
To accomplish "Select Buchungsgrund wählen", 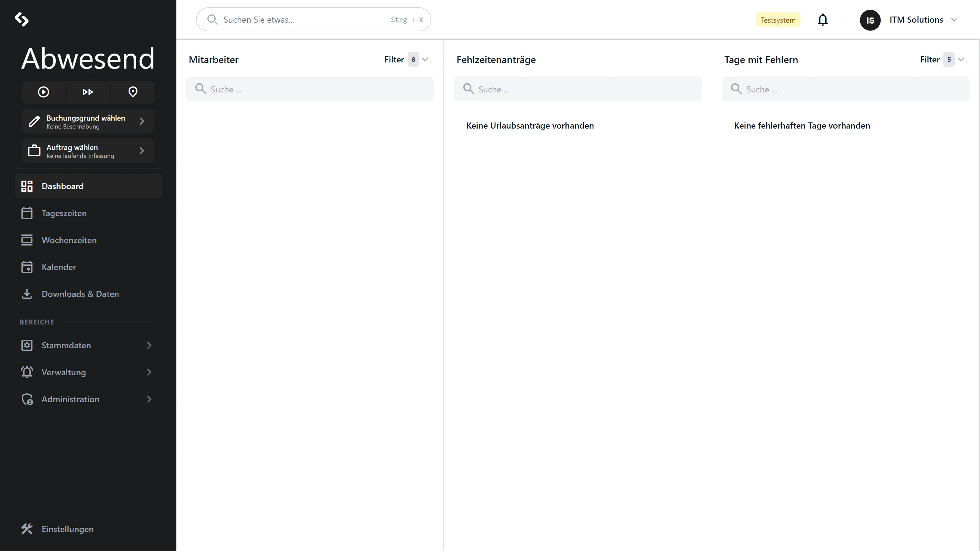I will (88, 122).
